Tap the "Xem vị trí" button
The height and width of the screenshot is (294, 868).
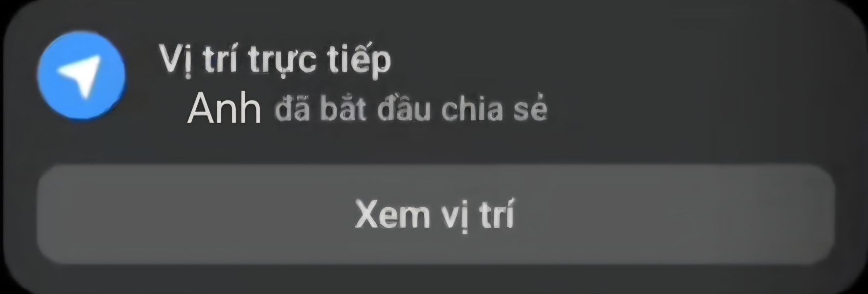435,214
